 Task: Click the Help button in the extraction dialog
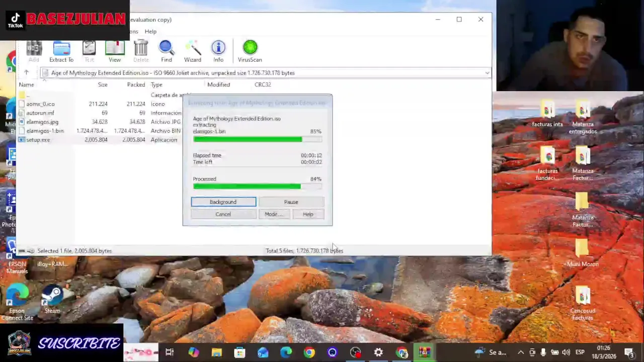308,214
